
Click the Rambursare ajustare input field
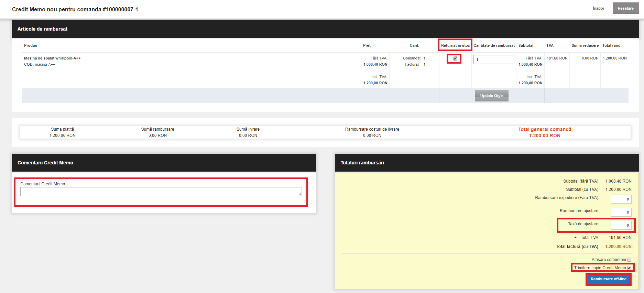(621, 212)
